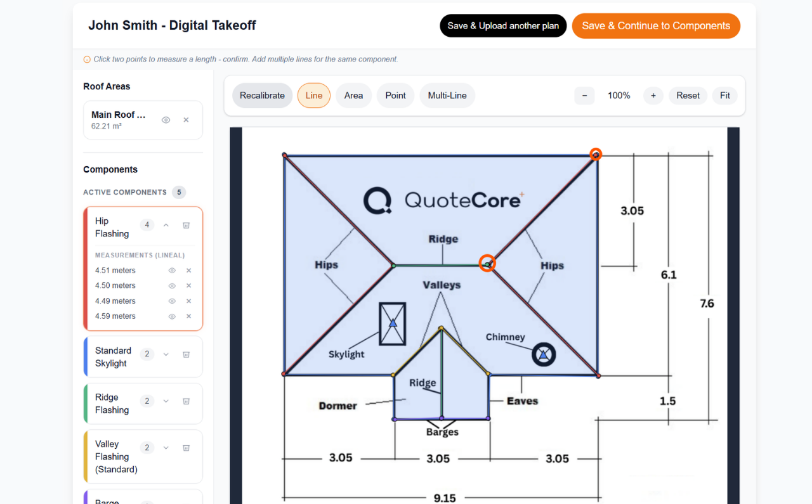Select the purple point at the dormer ridge base

[442, 418]
